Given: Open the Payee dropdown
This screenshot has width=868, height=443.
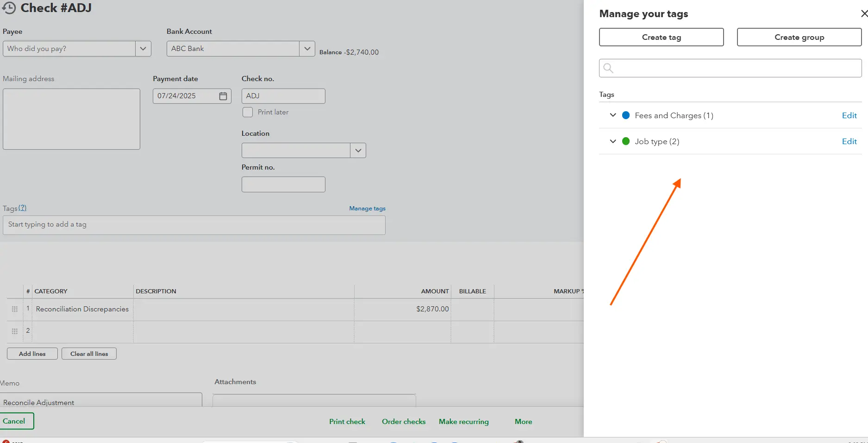Looking at the screenshot, I should (143, 49).
